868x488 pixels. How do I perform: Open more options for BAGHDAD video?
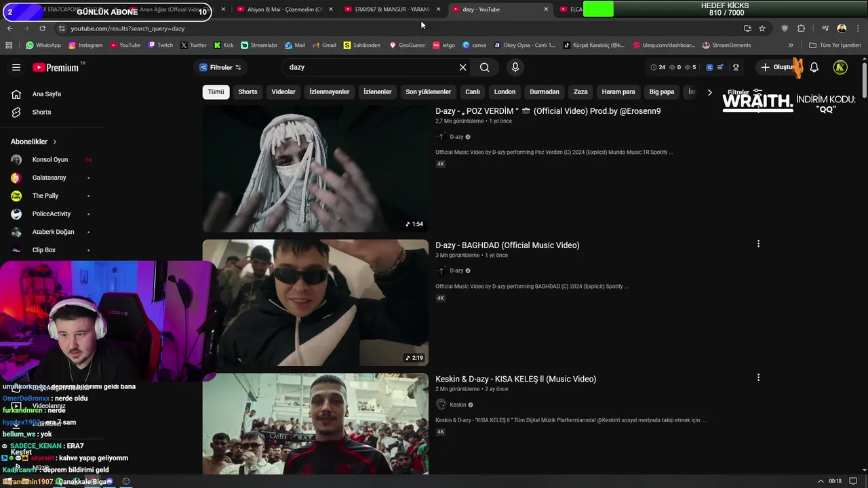pyautogui.click(x=758, y=244)
